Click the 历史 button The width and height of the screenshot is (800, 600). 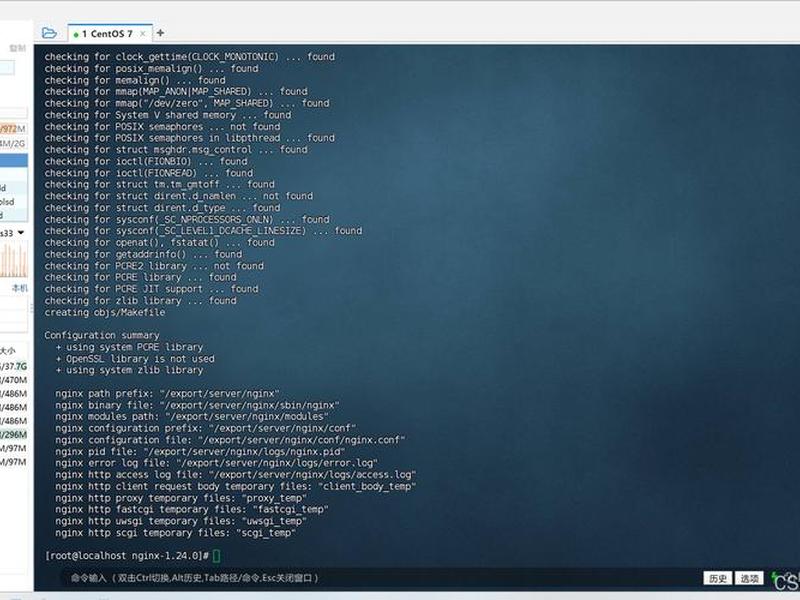tap(718, 578)
